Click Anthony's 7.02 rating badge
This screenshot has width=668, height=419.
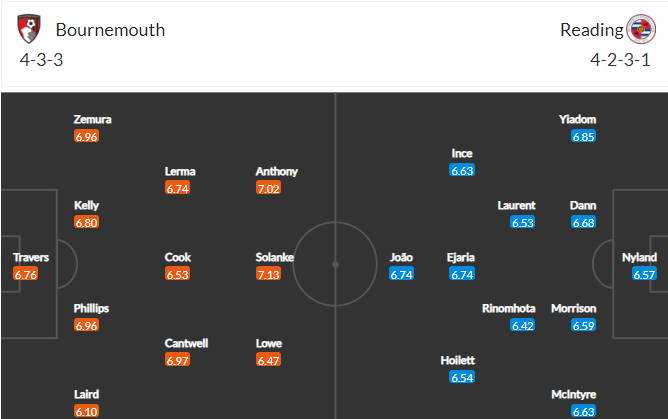click(268, 188)
